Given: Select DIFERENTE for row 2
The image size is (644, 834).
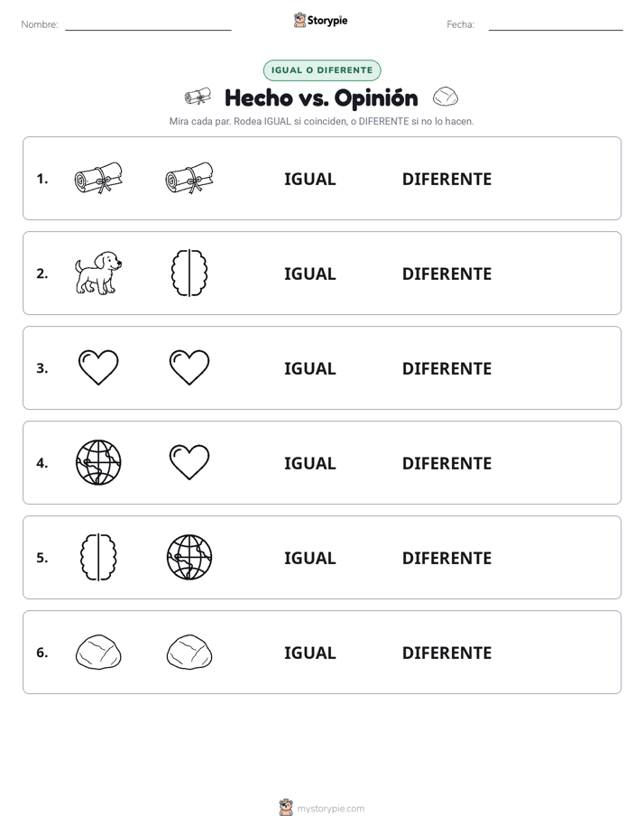Looking at the screenshot, I should pyautogui.click(x=446, y=273).
